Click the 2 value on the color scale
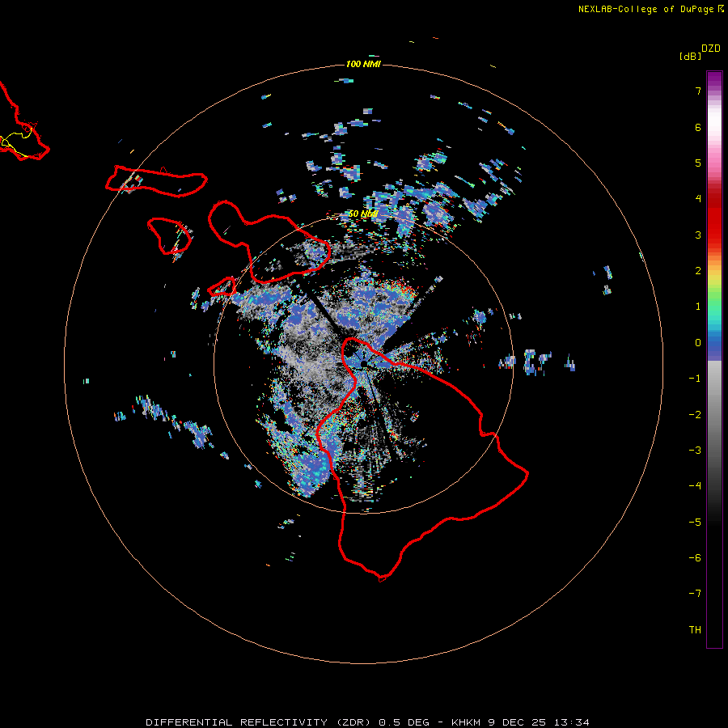 pyautogui.click(x=698, y=271)
